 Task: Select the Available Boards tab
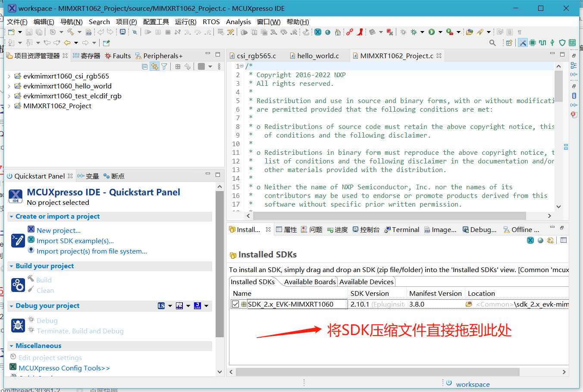[x=310, y=282]
